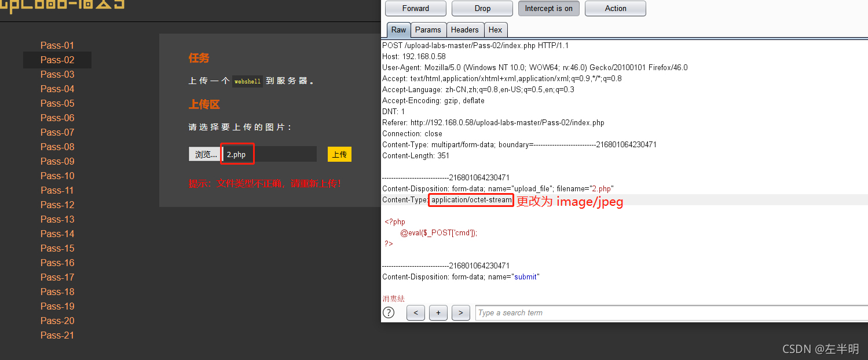Click the file name field showing 2.php
Viewport: 868px width, 360px height.
pos(270,154)
